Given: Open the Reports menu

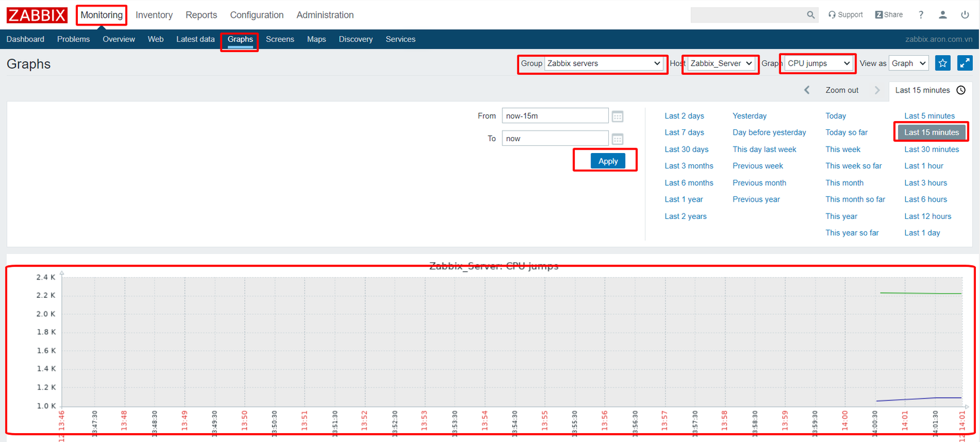Looking at the screenshot, I should point(201,15).
